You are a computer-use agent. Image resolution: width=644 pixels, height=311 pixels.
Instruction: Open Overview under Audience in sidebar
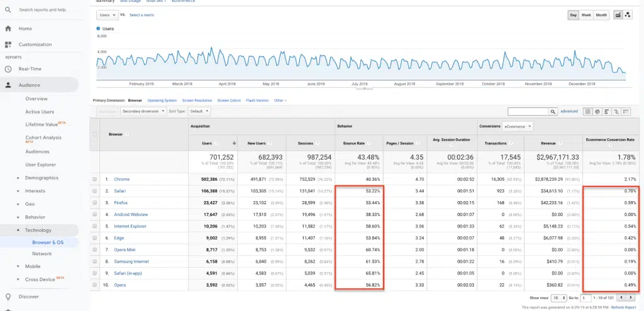coord(36,99)
